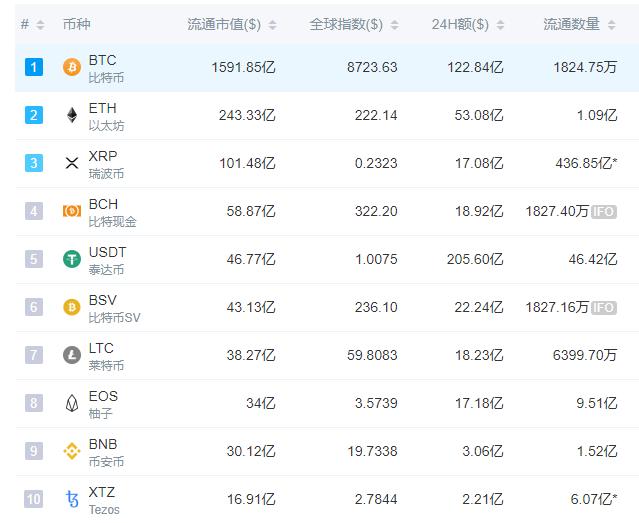Open the BCH 比特现金 coin link
This screenshot has height=523, width=639.
[x=112, y=213]
